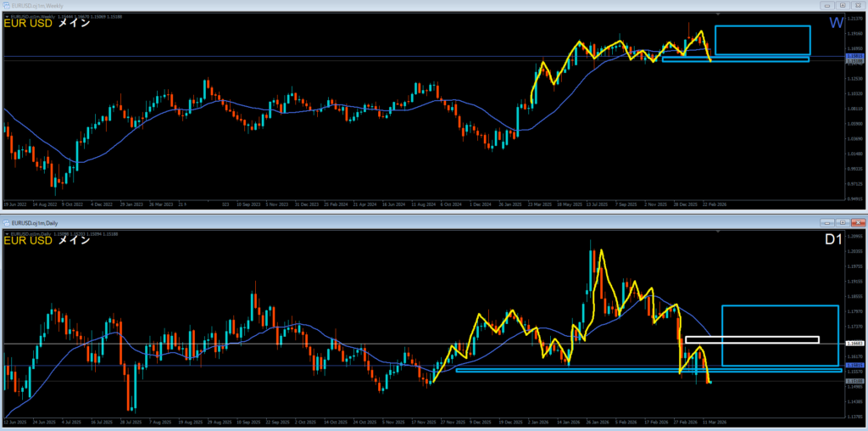Click the chart shift triangle on Daily chart
Viewport: 868px width, 431px height.
[719, 232]
